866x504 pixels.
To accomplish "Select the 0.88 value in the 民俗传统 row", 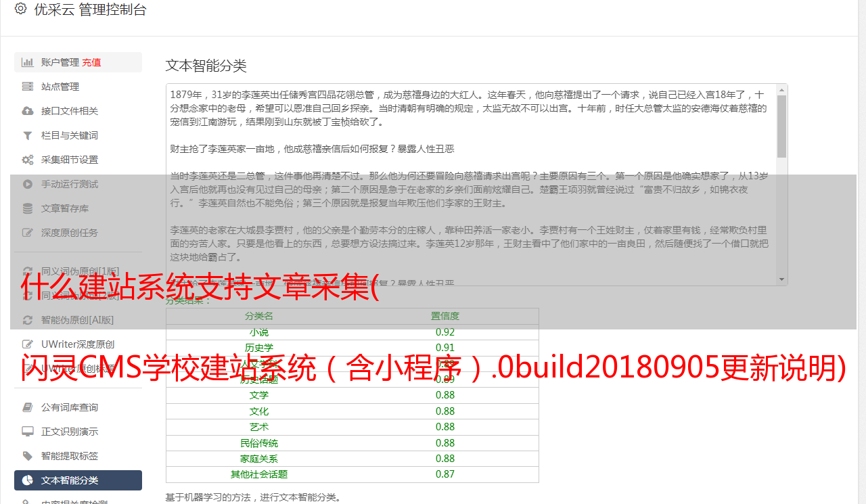I will coord(445,443).
